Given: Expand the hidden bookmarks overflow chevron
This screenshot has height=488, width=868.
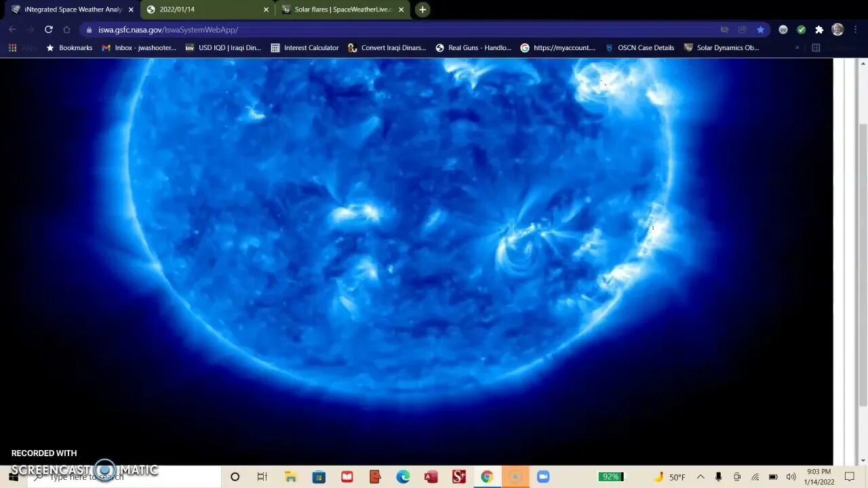Looking at the screenshot, I should (x=797, y=48).
